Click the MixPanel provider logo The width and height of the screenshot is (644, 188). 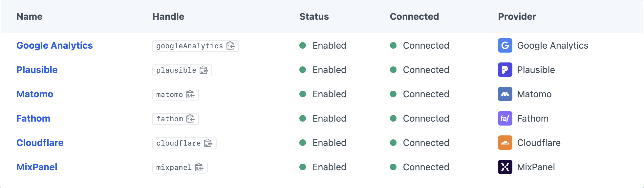coord(505,167)
